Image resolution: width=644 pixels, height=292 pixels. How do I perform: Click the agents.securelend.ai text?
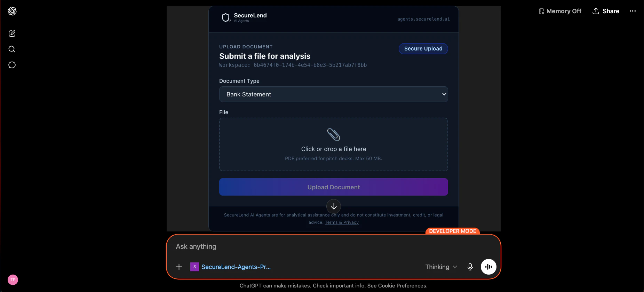[423, 19]
